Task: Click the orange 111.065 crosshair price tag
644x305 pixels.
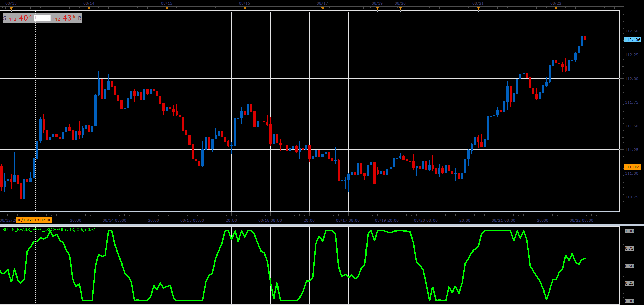Action: click(632, 167)
